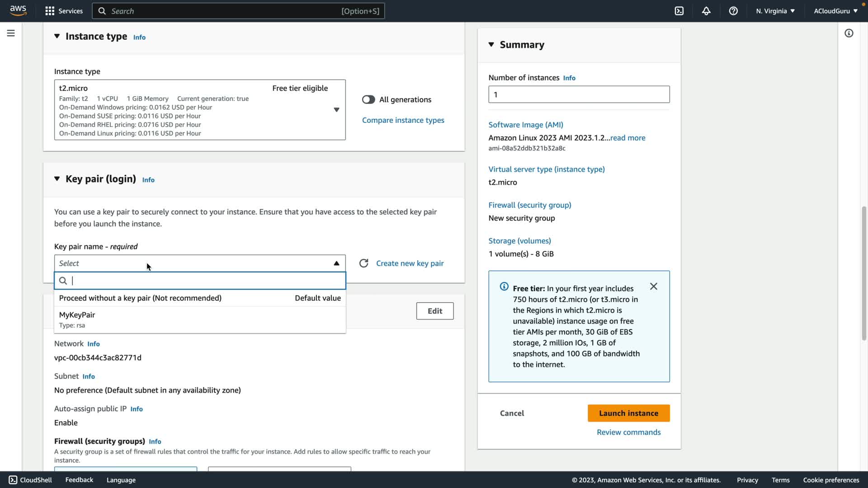Dismiss the Free tier info box
Screen dimensions: 868x488
(654, 286)
